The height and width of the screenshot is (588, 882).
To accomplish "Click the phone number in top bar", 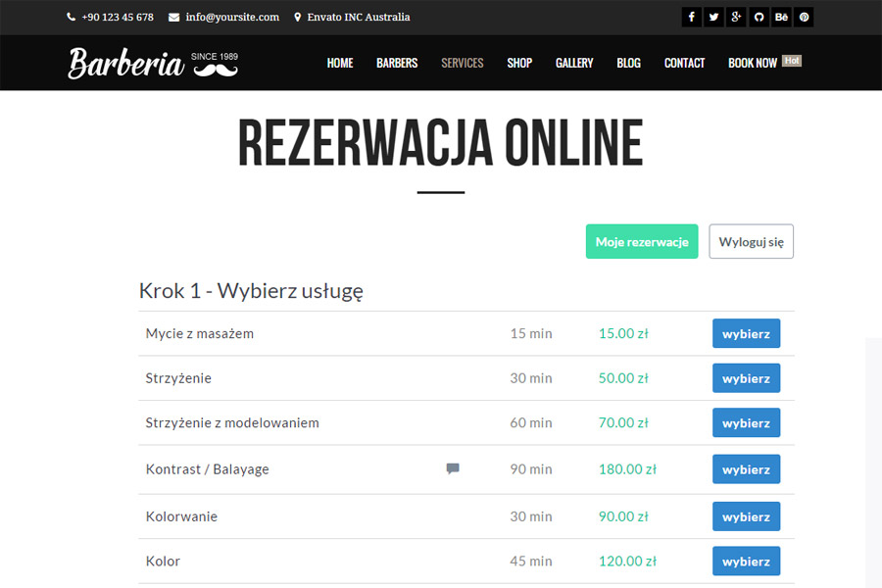I will point(117,18).
